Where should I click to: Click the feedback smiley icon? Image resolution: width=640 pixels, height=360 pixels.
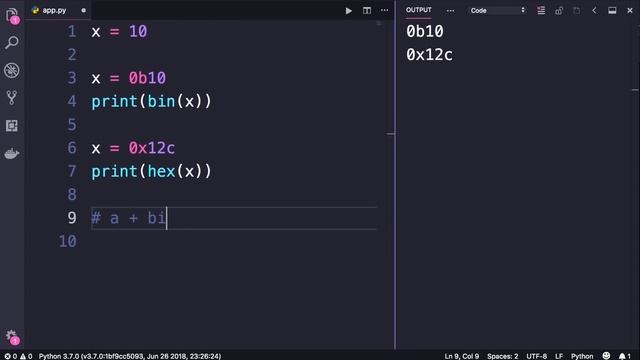coord(606,356)
